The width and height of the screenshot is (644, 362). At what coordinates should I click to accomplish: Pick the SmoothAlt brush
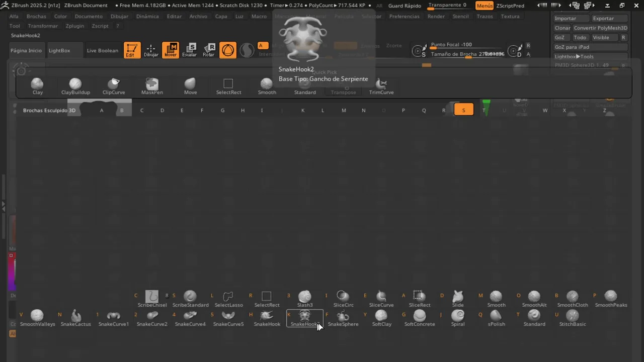534,299
